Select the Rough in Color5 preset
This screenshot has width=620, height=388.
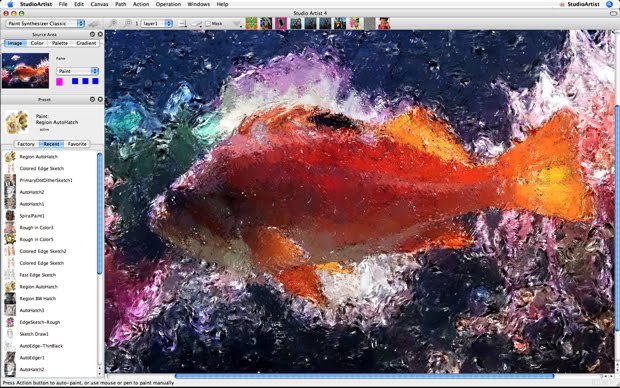(49, 240)
